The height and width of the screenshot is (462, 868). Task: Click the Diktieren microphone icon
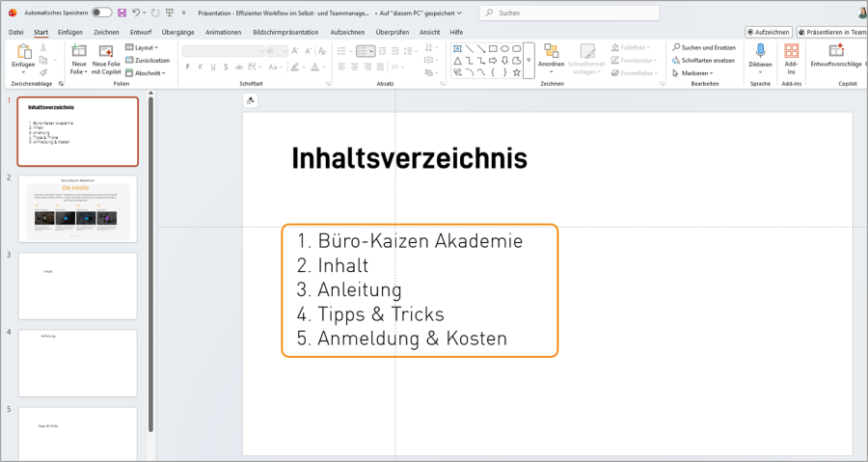(x=760, y=51)
